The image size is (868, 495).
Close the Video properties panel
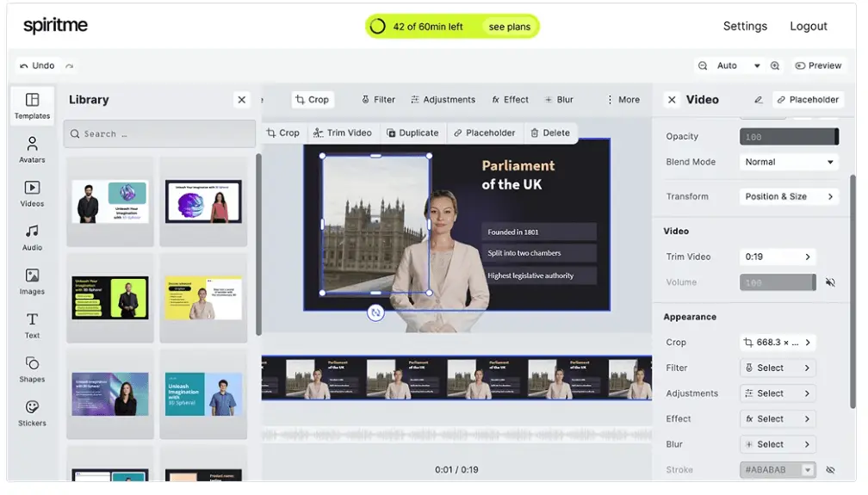[672, 100]
